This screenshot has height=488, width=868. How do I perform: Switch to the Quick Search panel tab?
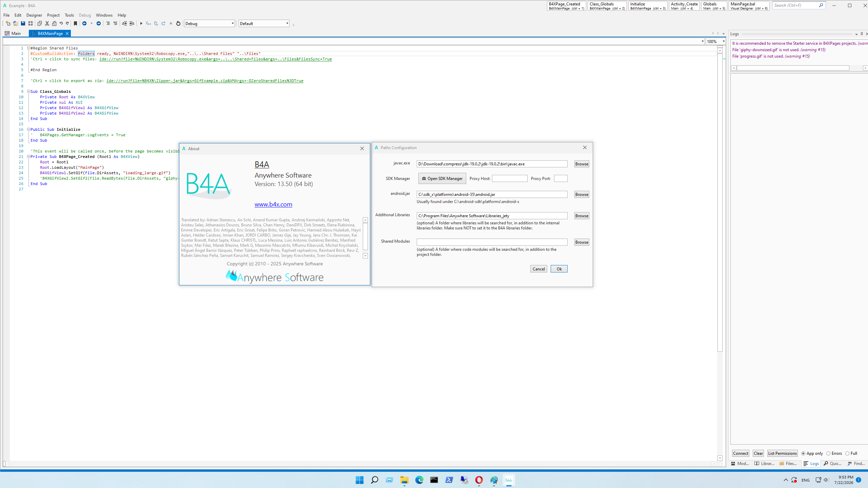(x=832, y=464)
